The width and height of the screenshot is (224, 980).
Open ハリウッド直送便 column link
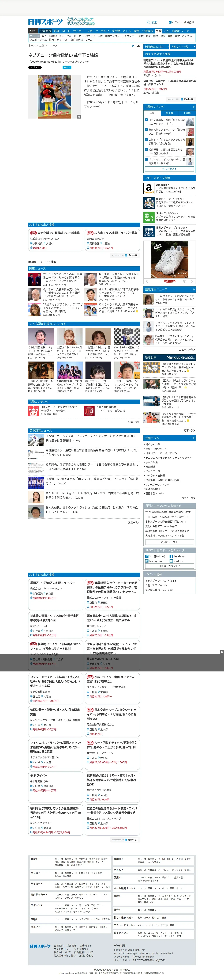[x=155, y=476]
